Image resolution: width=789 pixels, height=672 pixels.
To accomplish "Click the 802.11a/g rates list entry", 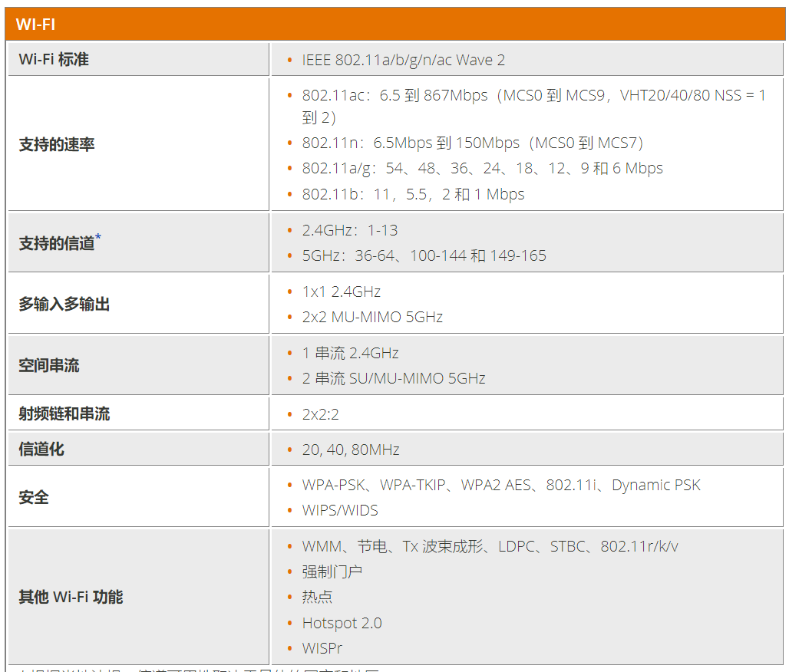I will tap(482, 169).
